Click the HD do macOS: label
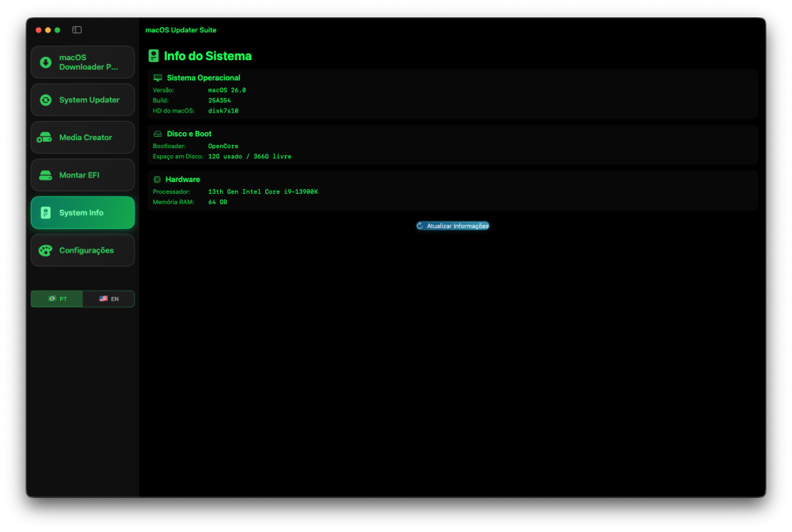The height and width of the screenshot is (532, 792). (x=173, y=111)
